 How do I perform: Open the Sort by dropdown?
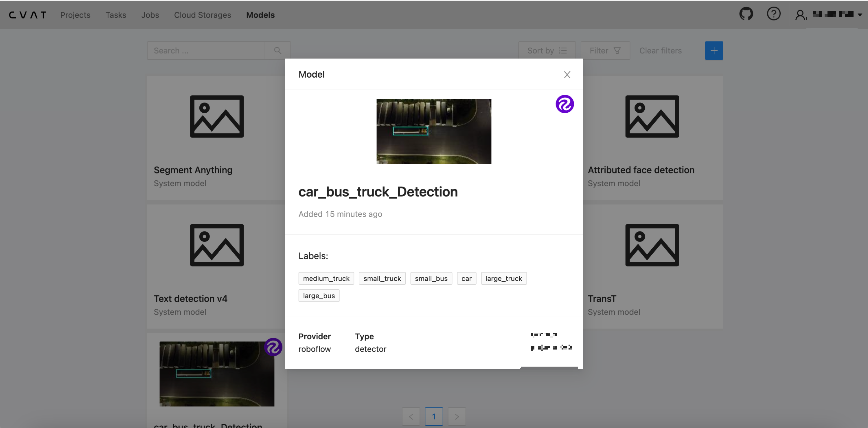click(x=547, y=51)
